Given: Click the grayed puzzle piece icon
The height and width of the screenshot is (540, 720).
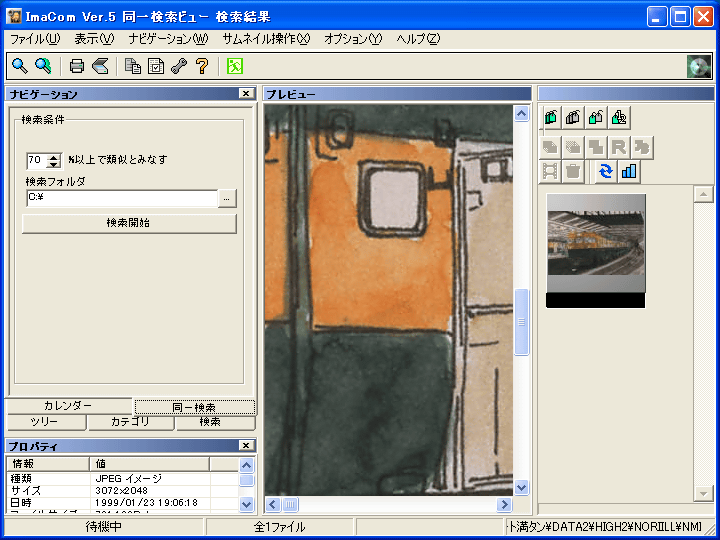Looking at the screenshot, I should coord(641,147).
